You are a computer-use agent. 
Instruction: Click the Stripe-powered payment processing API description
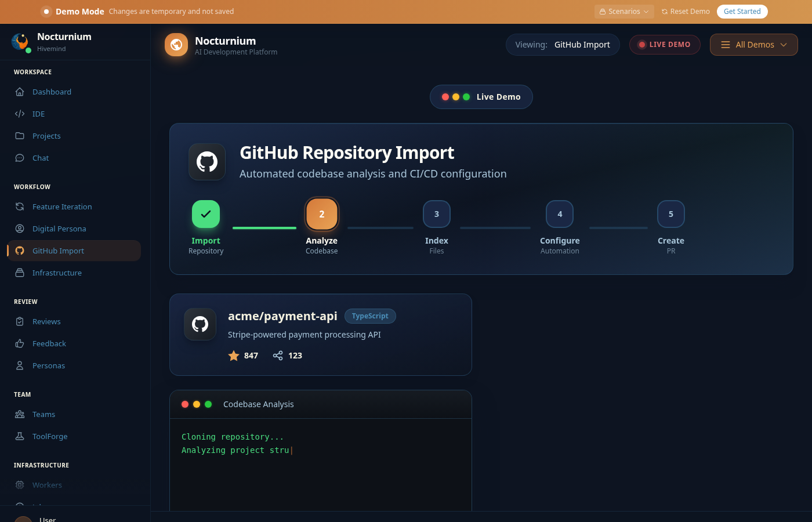[x=304, y=335]
